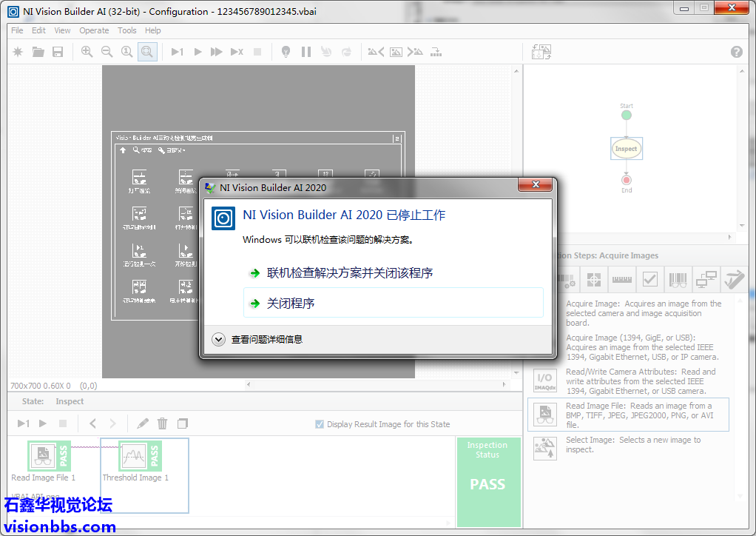The height and width of the screenshot is (536, 756).
Task: Select the Start node in the state diagram
Action: coord(627,115)
